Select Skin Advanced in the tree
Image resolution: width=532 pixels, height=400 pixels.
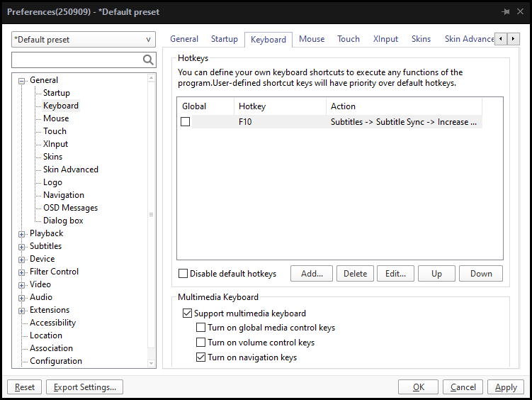point(71,170)
